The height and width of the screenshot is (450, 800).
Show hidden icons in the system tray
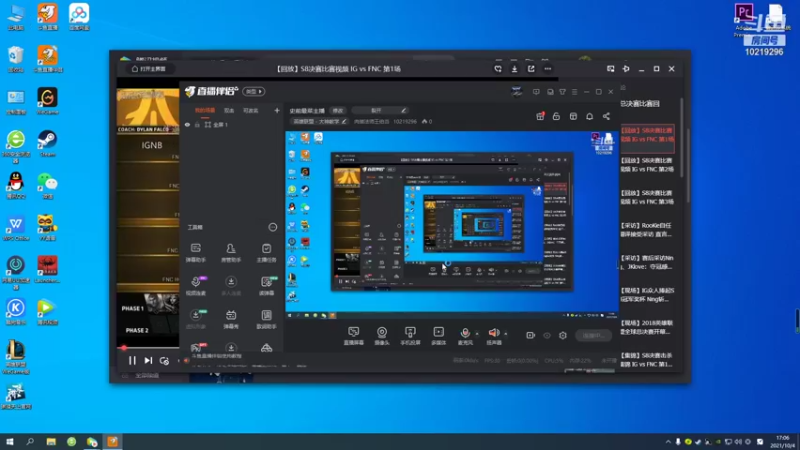click(668, 442)
